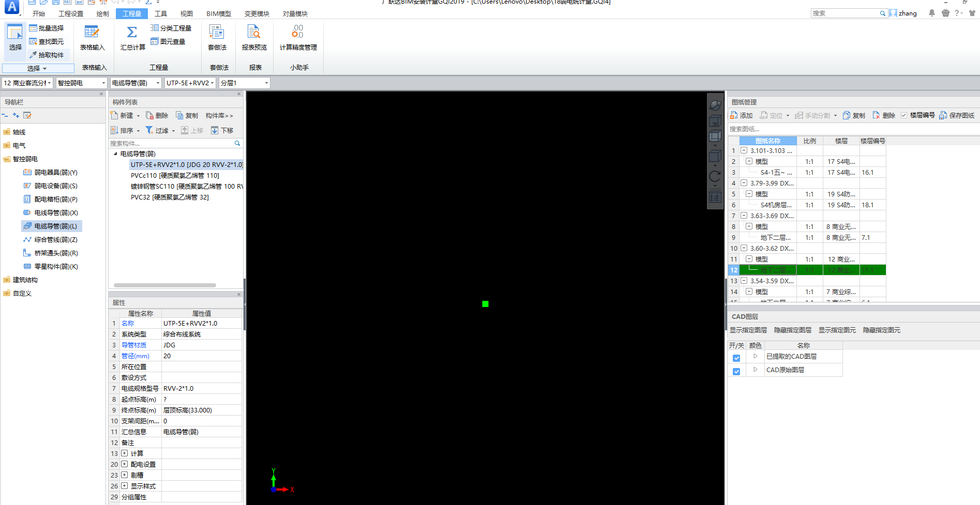Click 隐藏指定图层 button
The image size is (980, 505).
[793, 330]
